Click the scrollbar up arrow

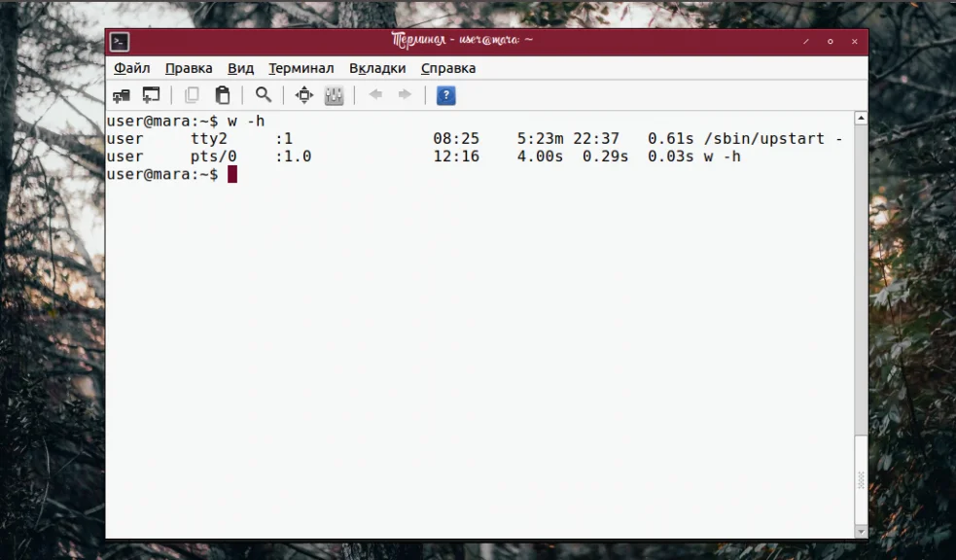861,119
